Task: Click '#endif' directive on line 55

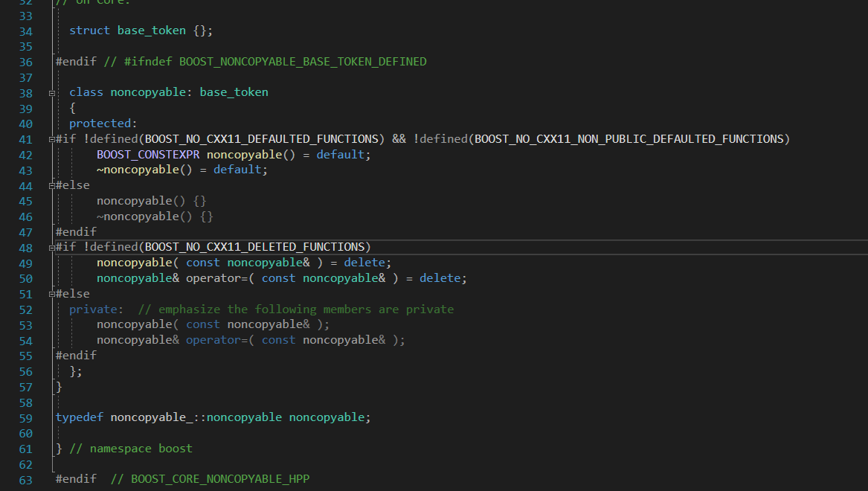Action: pyautogui.click(x=76, y=355)
